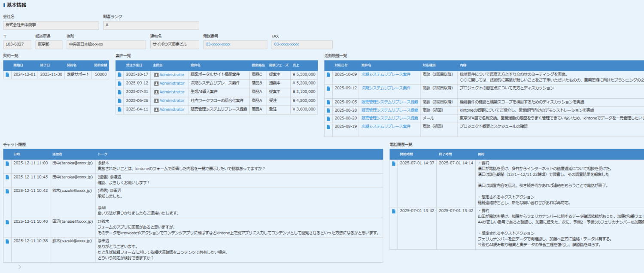Open record icon for 2025-10-09 activity row
The image size is (644, 273).
point(328,74)
